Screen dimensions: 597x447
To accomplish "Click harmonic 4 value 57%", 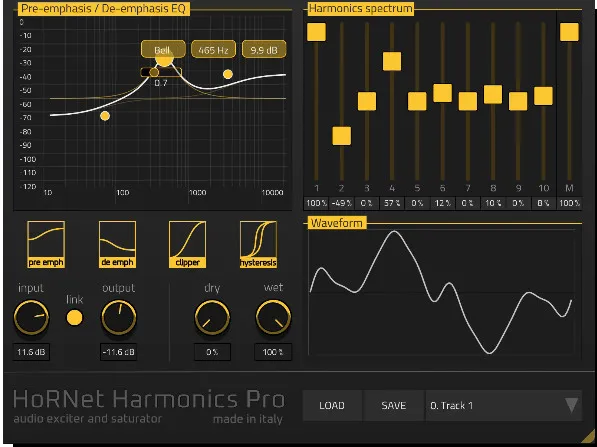I will click(392, 203).
